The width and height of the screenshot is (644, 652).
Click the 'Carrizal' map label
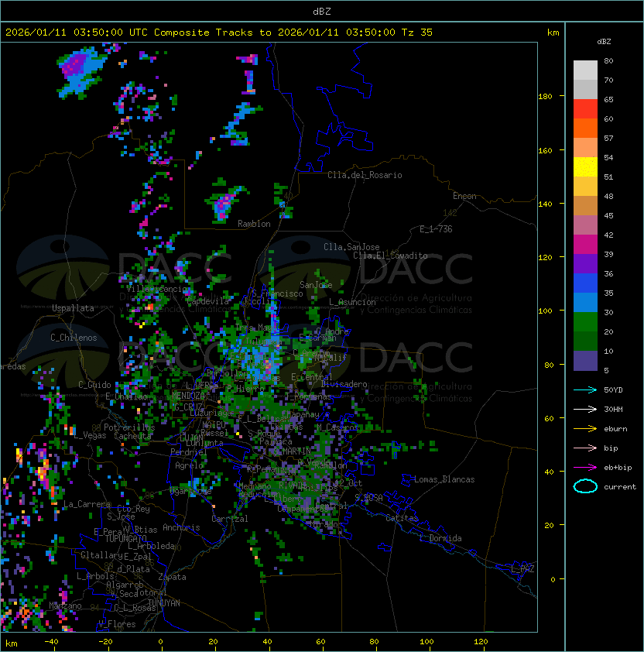(229, 519)
